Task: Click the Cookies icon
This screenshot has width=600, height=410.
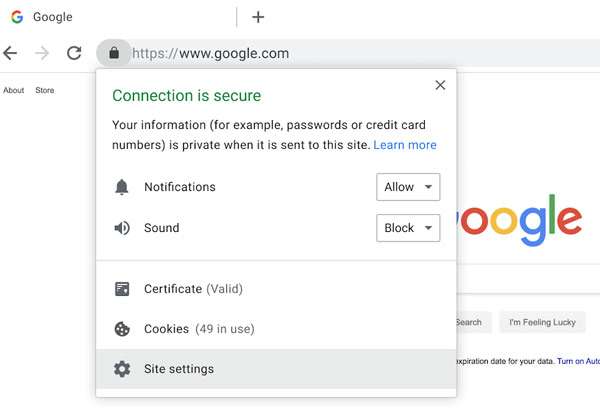Action: 122,328
